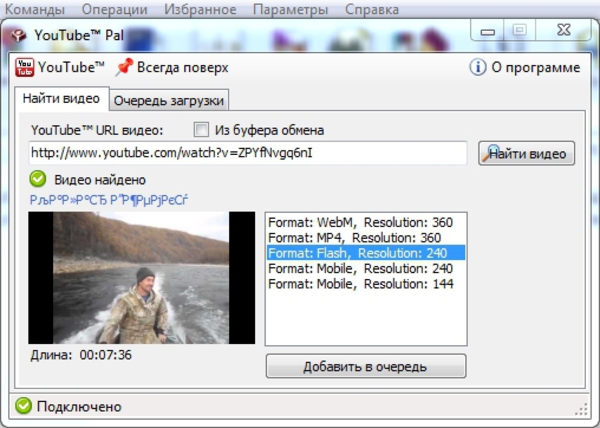Open the Избранное menu
Screen dimensions: 600x428
tap(200, 9)
